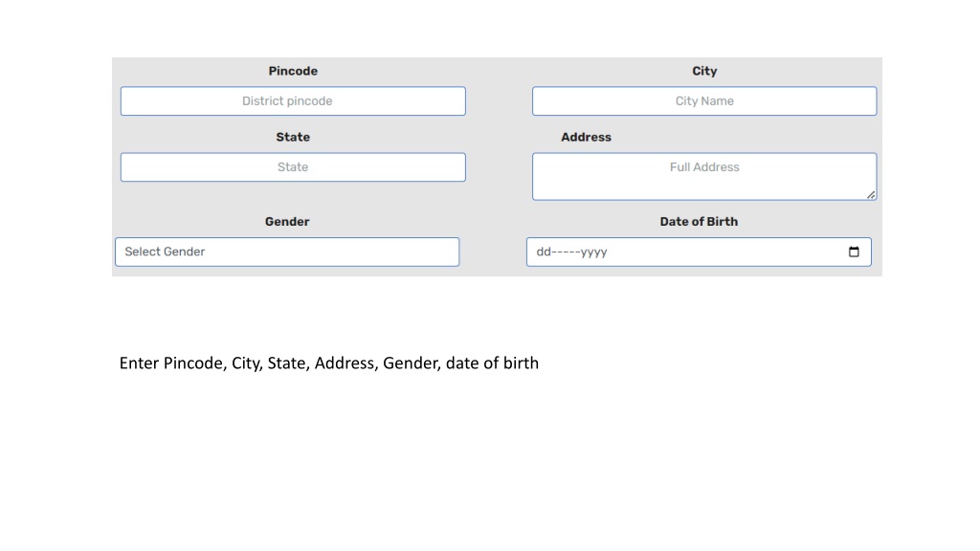Click the word Enter in the instruction sentence
Image resolution: width=980 pixels, height=551 pixels.
tap(140, 363)
